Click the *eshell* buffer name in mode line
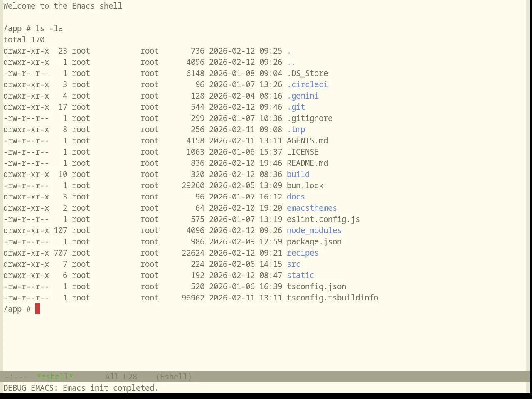This screenshot has width=532, height=399. (x=55, y=377)
